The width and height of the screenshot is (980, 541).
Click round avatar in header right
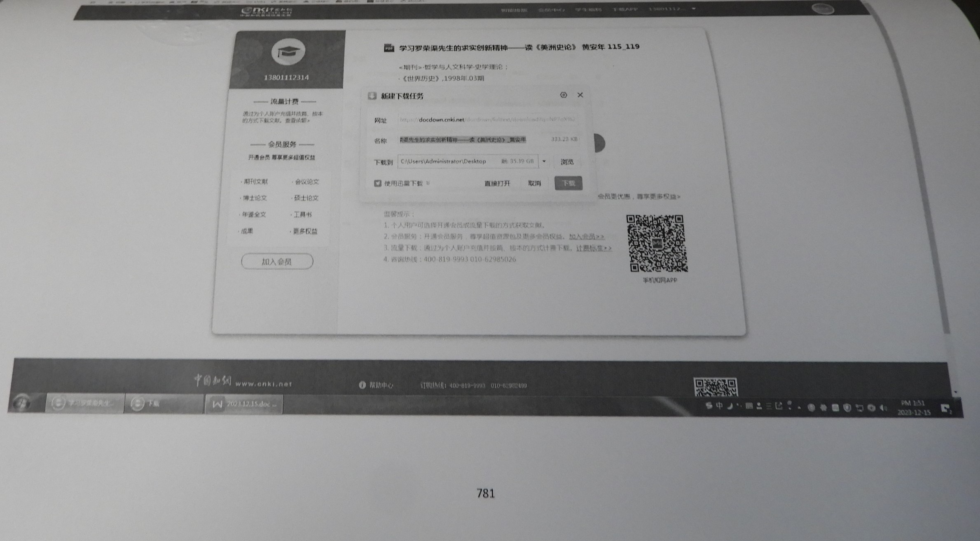pos(823,9)
